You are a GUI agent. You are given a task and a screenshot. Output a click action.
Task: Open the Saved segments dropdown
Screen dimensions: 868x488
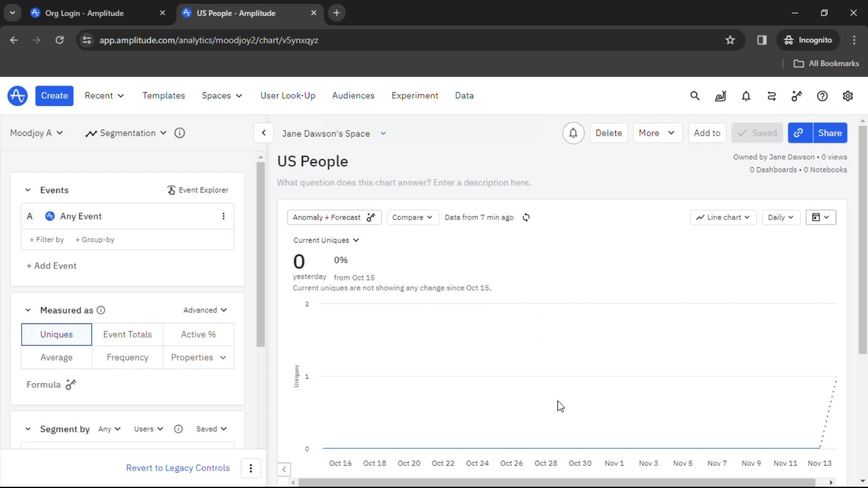point(211,429)
